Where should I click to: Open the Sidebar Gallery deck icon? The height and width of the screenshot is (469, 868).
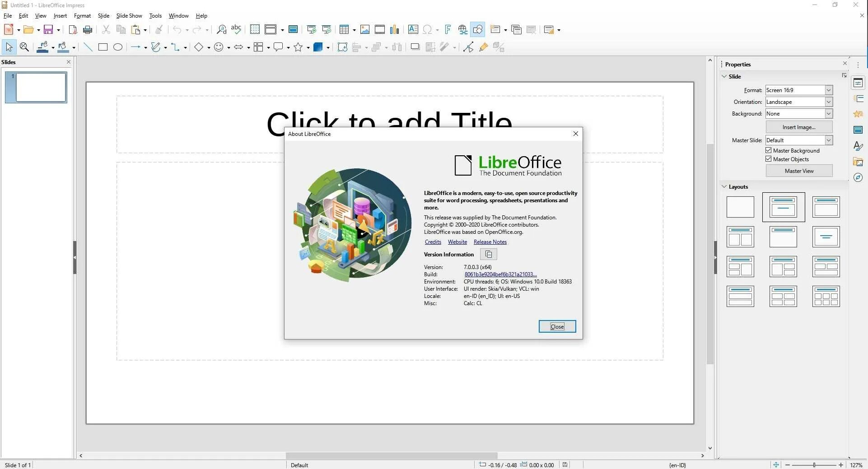[858, 162]
